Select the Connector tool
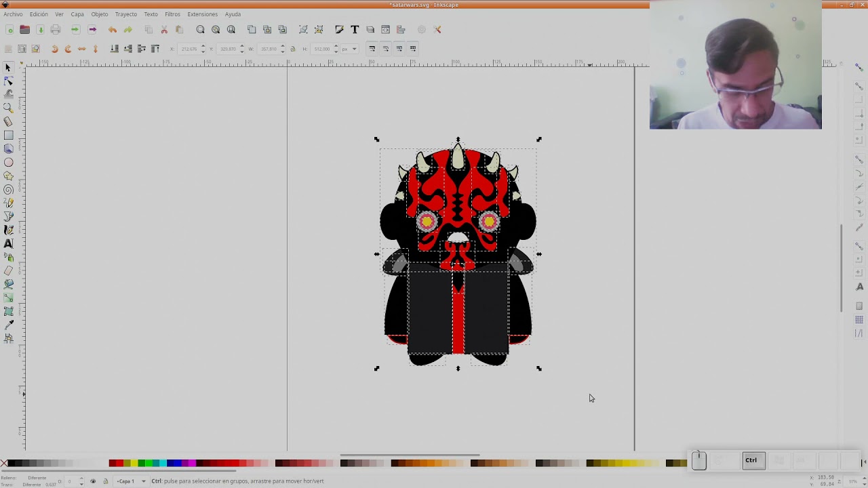The width and height of the screenshot is (868, 488). pyautogui.click(x=8, y=339)
